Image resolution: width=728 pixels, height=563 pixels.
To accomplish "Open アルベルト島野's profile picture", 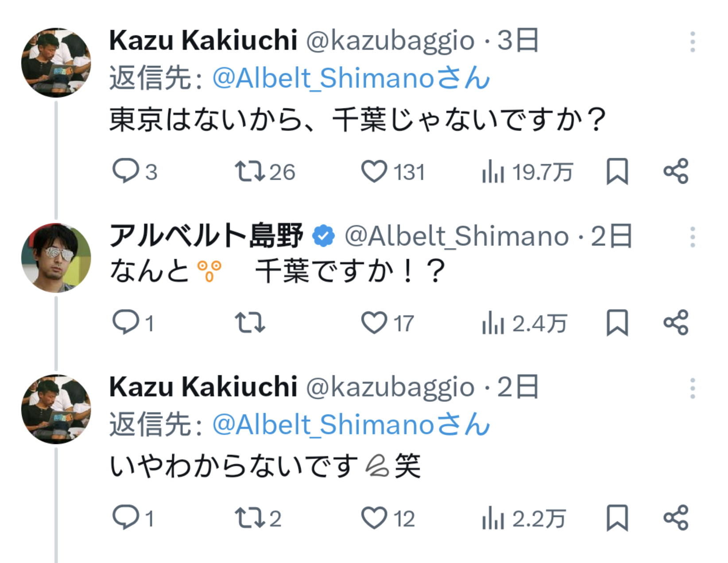I will pos(56,258).
